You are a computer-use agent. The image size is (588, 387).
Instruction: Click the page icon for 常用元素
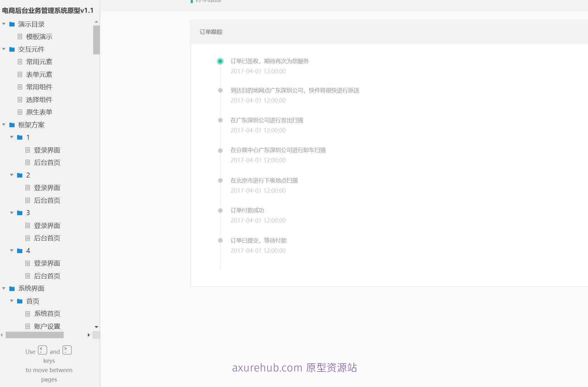click(x=20, y=62)
